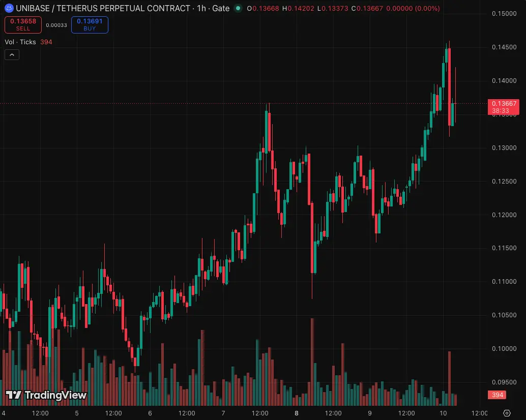Click the 0.14000 price axis label
The height and width of the screenshot is (420, 526).
tap(504, 80)
